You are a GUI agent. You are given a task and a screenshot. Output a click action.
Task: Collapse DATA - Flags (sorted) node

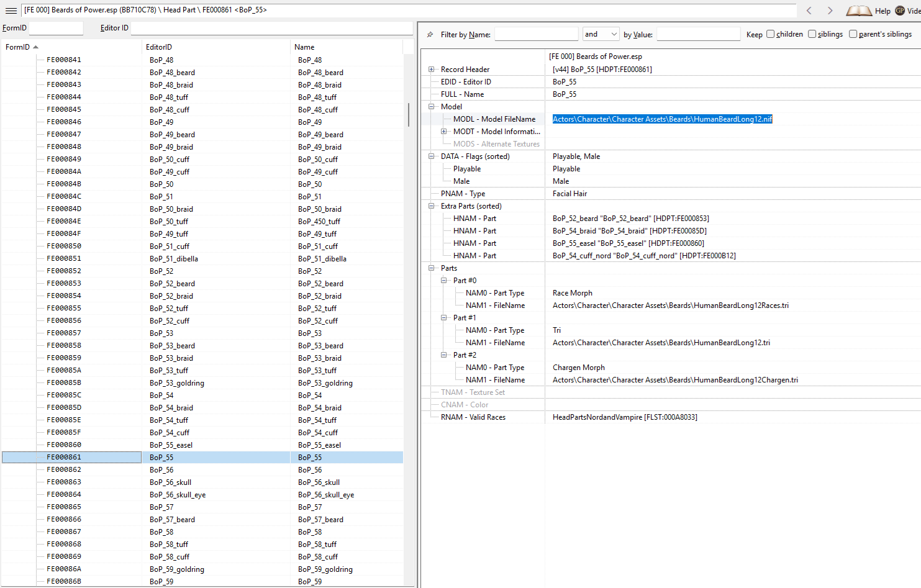432,156
